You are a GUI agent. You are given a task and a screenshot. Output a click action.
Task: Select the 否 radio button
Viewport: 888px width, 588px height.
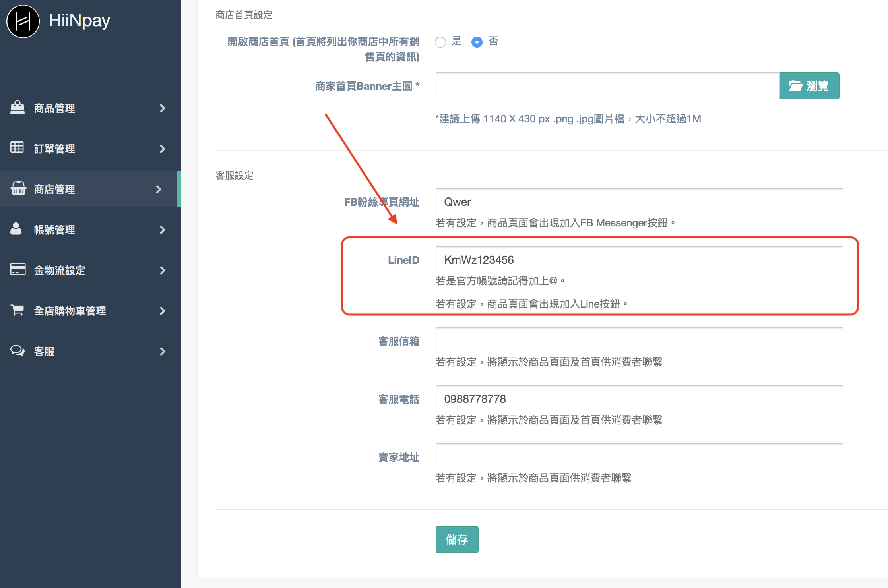point(477,42)
